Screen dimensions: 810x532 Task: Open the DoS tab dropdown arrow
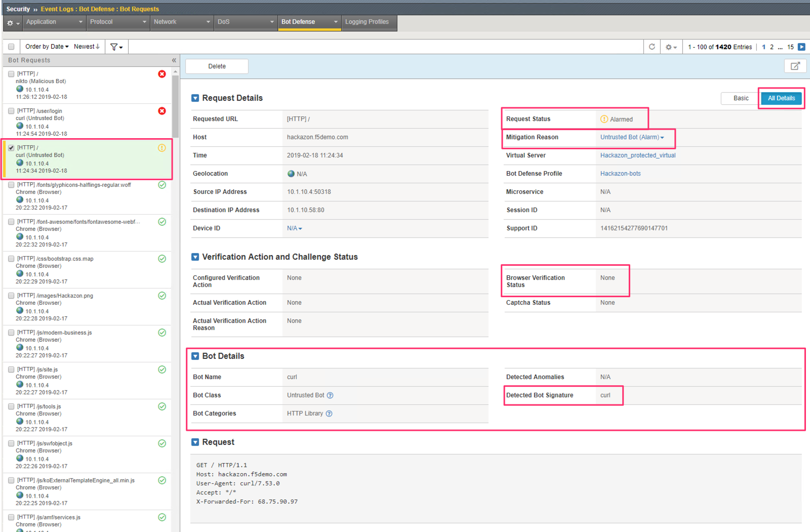pyautogui.click(x=272, y=22)
